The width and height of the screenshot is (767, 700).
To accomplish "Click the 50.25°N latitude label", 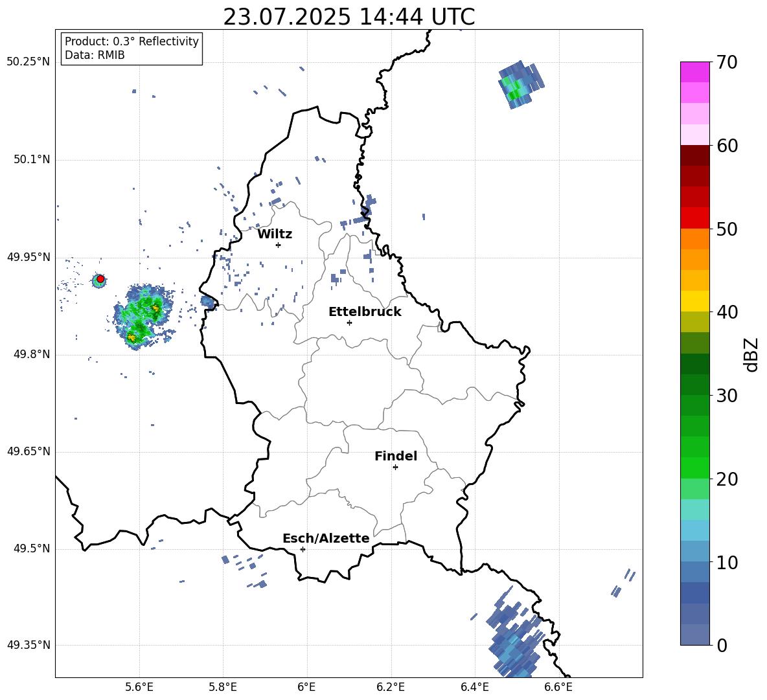I will point(29,62).
